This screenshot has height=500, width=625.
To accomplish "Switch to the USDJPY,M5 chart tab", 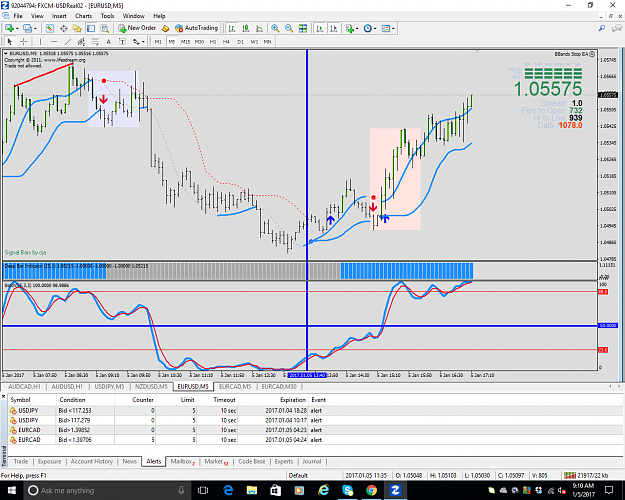I will point(109,387).
